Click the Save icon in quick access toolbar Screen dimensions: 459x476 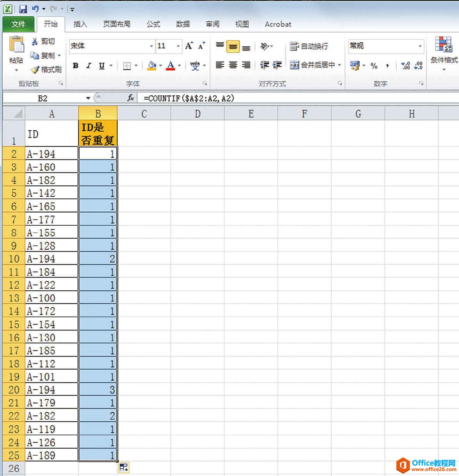[x=23, y=9]
